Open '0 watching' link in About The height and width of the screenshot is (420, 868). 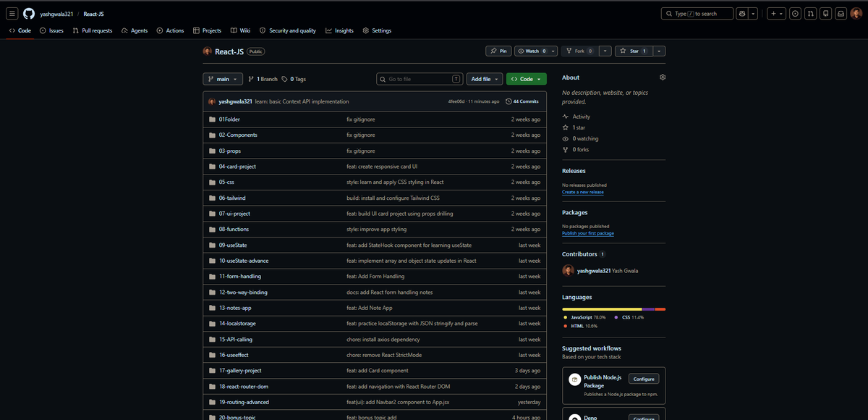tap(580, 138)
